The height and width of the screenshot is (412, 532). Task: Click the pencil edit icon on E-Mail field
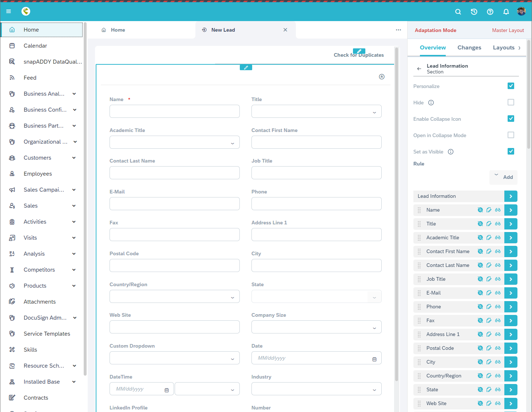coord(489,293)
